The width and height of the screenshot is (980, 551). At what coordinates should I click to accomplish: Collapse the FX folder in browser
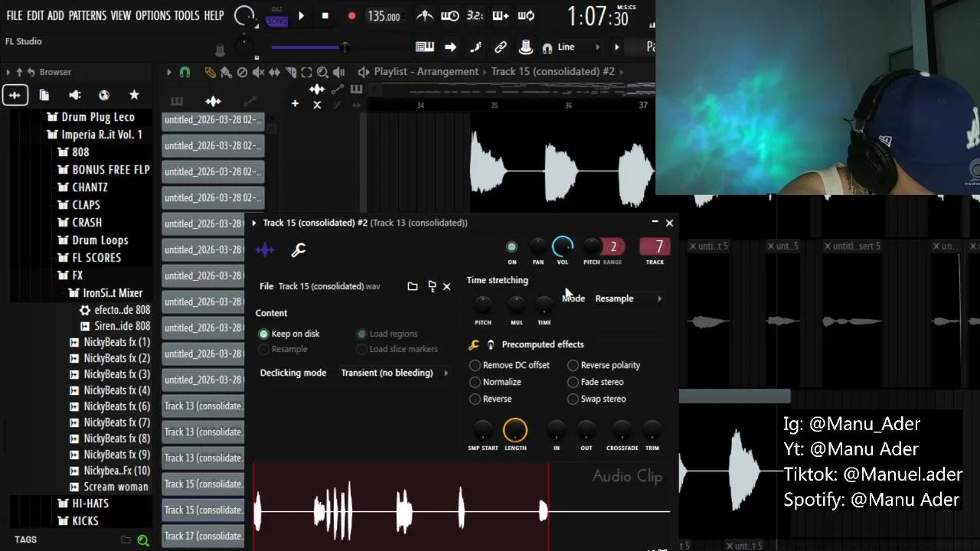click(70, 275)
